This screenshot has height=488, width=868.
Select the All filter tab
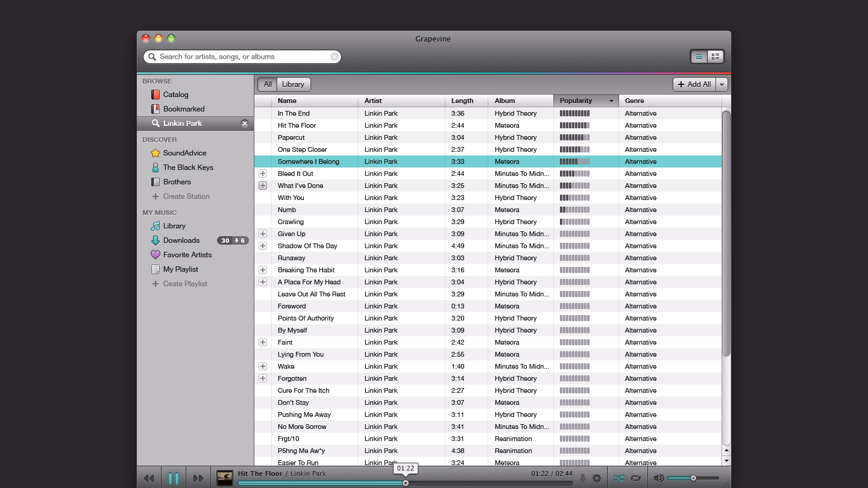tap(268, 84)
